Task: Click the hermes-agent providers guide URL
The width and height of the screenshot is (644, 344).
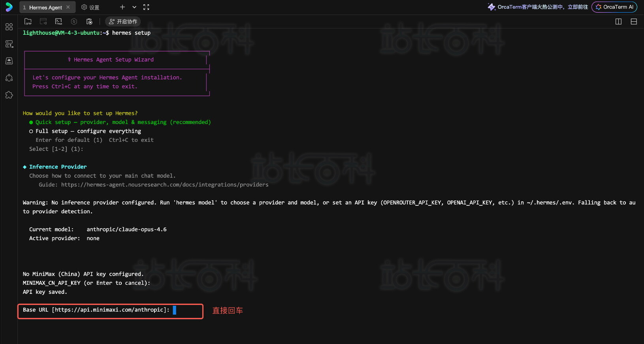Action: click(165, 185)
